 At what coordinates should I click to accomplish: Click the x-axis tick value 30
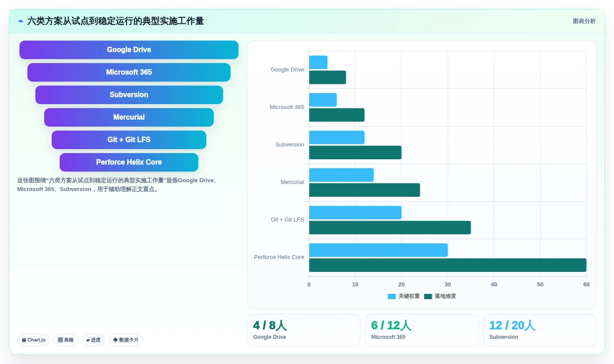pos(448,285)
